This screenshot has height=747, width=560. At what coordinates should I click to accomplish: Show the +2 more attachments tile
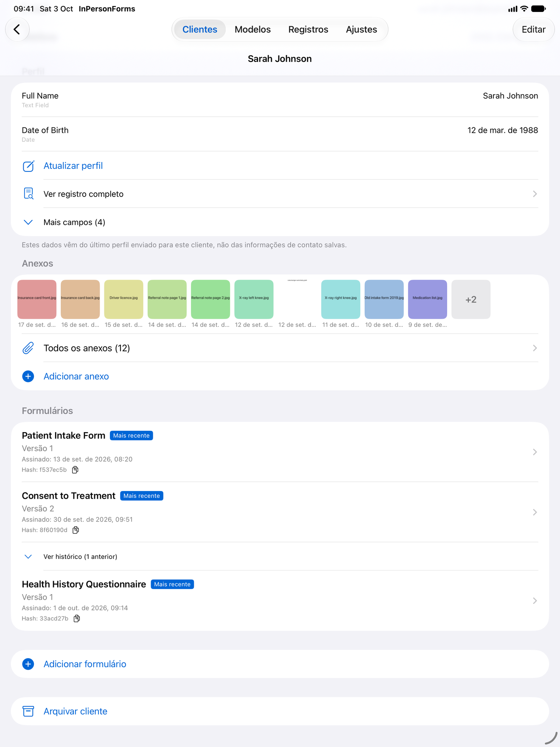point(471,299)
